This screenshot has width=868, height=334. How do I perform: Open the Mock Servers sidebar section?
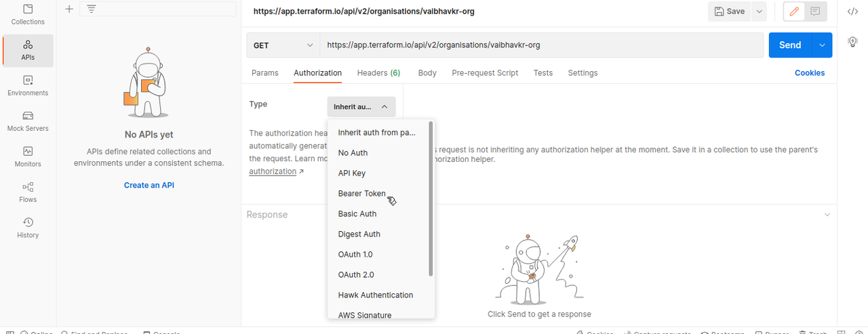(28, 121)
